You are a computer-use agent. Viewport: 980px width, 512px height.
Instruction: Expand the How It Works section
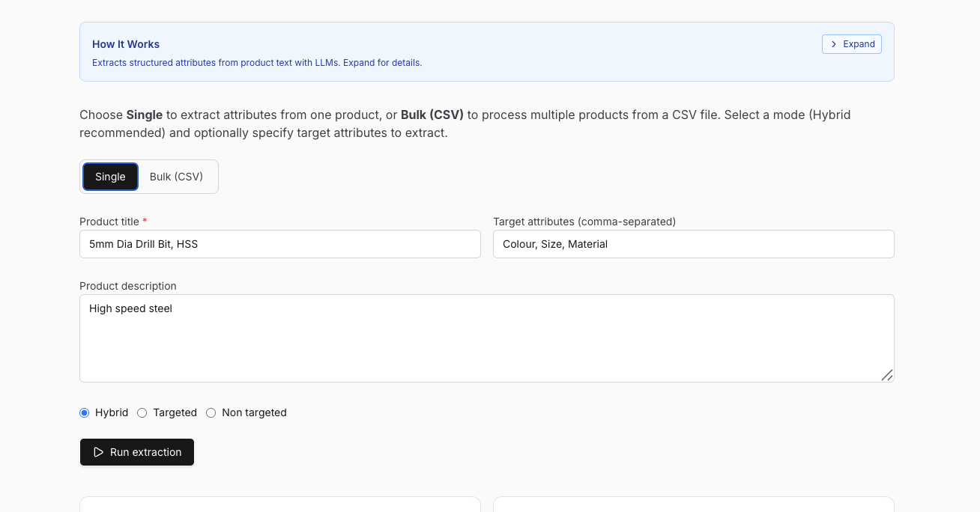(x=851, y=44)
